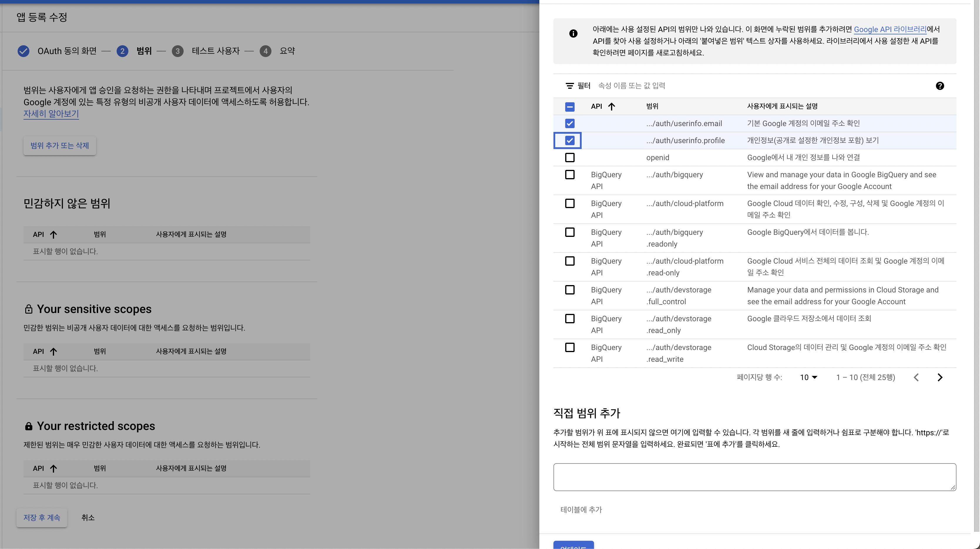Enable the auth/bigquery scope checkbox
Screen dimensions: 980x549
[570, 174]
